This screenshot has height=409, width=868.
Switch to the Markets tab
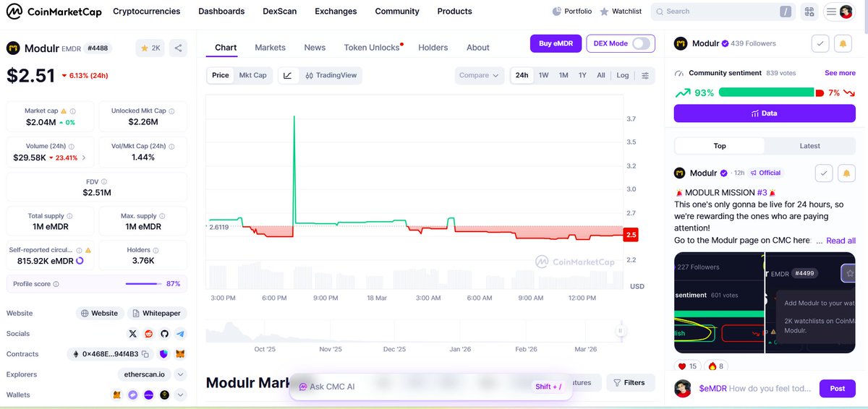270,48
